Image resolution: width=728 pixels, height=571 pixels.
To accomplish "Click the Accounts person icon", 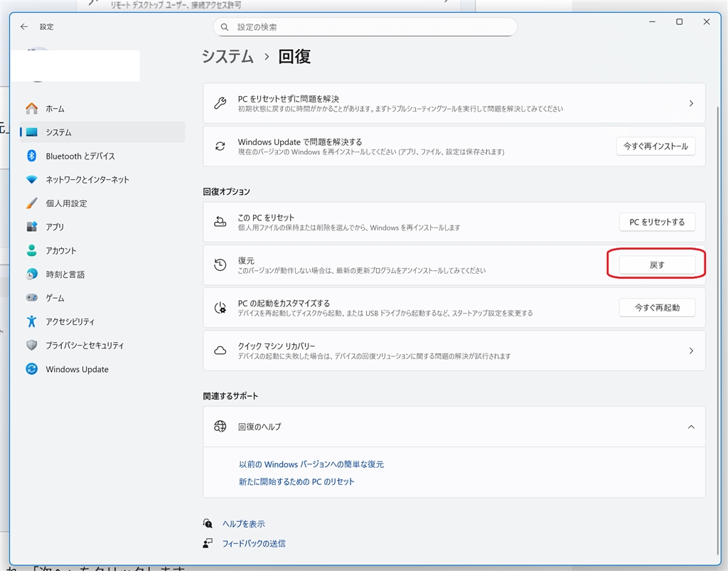I will point(31,251).
